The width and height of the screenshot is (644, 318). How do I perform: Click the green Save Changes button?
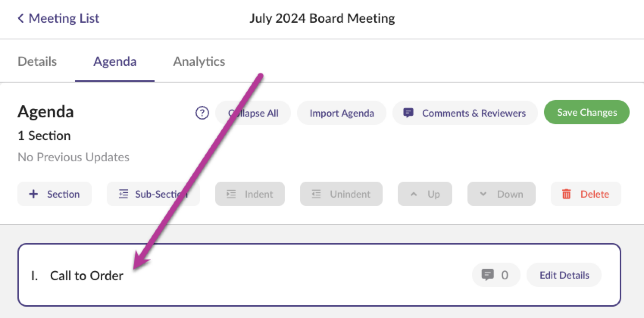coord(586,112)
